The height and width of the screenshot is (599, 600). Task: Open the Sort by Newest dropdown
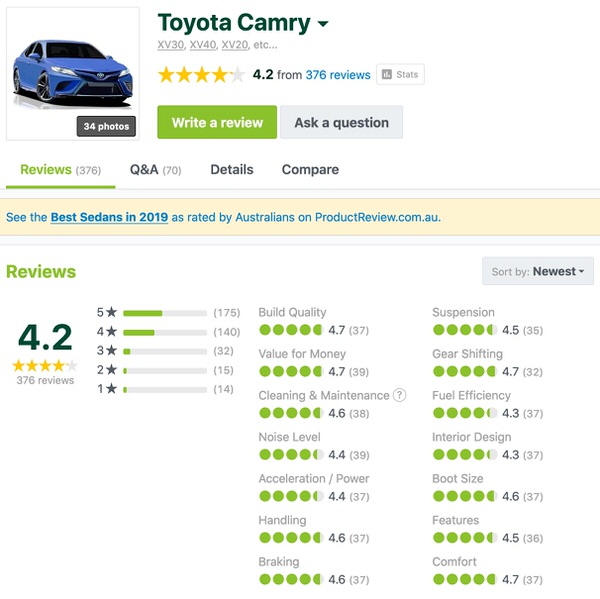point(538,271)
